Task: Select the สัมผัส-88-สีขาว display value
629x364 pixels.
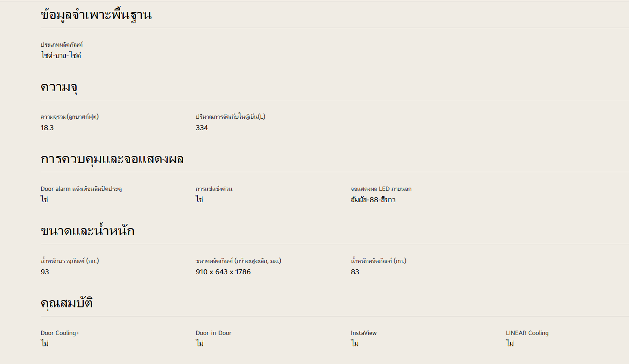Action: point(373,200)
